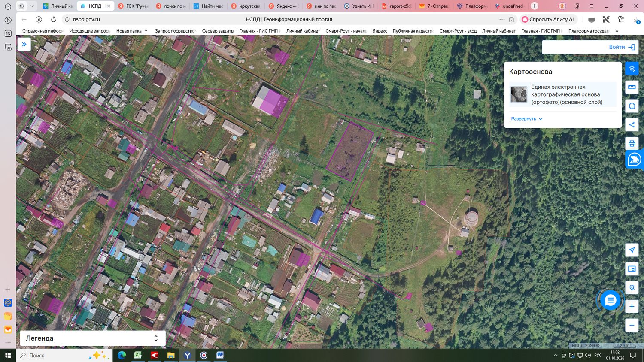
Task: Open the Сервер защиты bookmark
Action: [218, 31]
